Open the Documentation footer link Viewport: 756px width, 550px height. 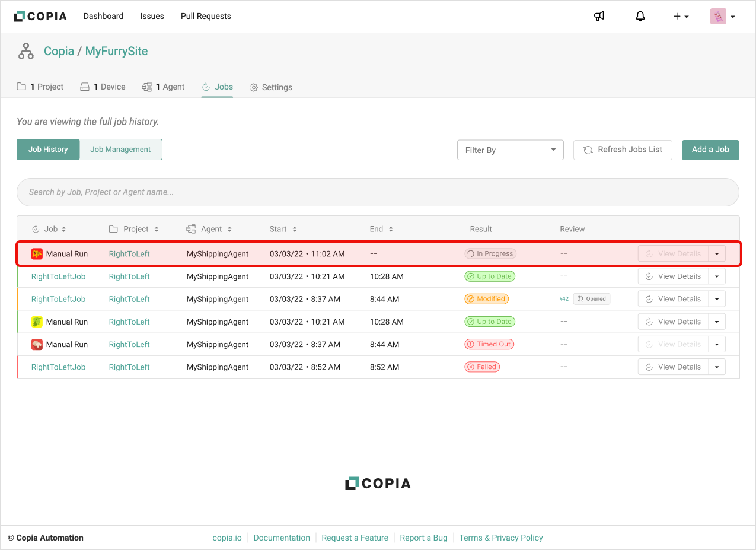coord(282,538)
